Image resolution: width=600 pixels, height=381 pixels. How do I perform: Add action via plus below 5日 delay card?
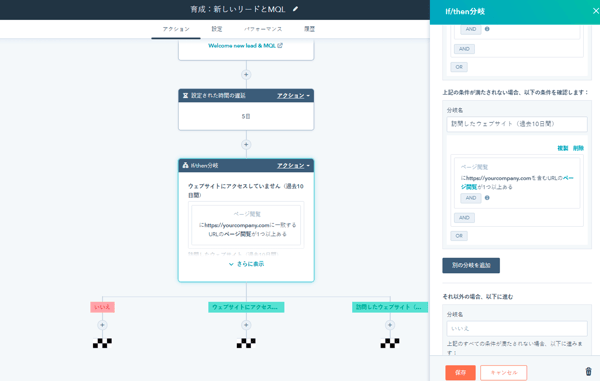tap(246, 145)
